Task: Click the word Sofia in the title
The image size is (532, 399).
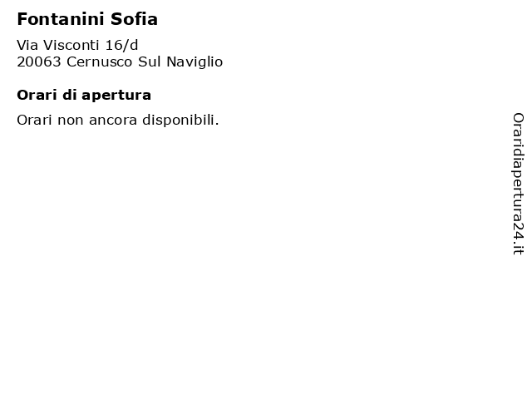Action: [x=134, y=19]
